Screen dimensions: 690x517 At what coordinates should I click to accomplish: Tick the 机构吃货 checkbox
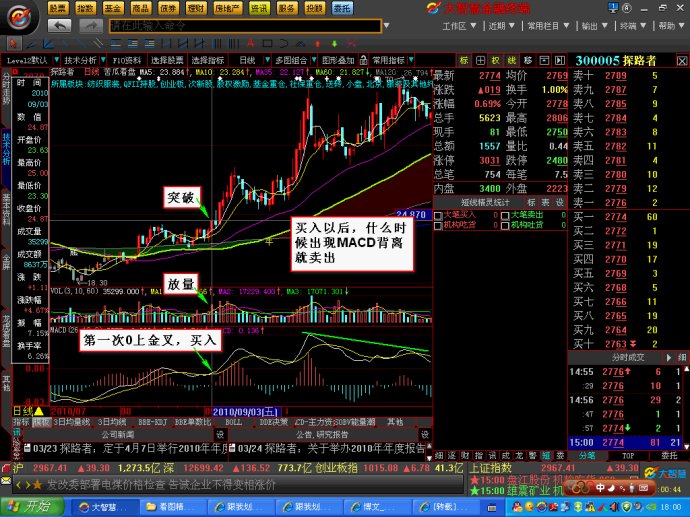point(438,225)
